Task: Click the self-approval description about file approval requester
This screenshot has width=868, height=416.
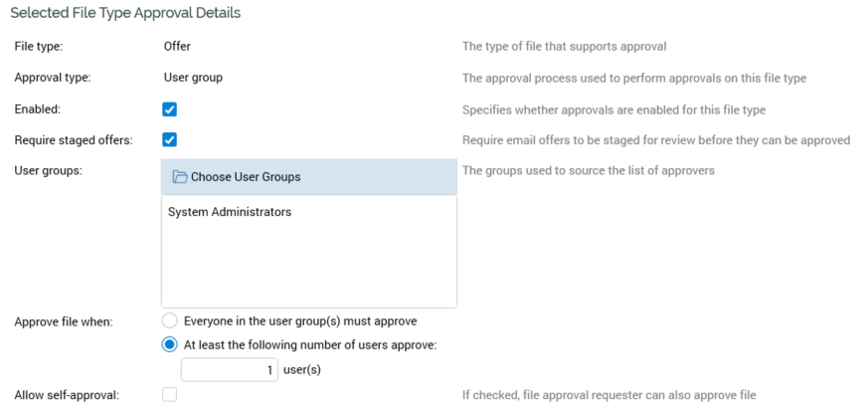Action: click(x=608, y=395)
